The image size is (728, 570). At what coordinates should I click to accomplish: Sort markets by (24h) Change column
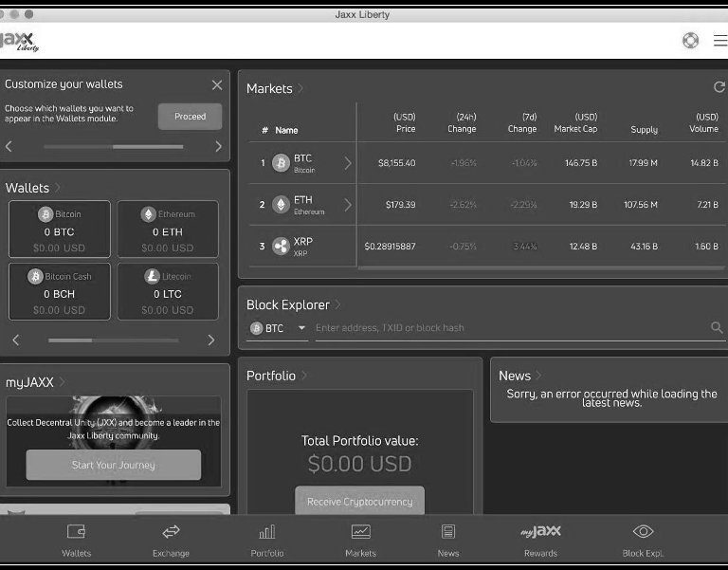point(462,122)
